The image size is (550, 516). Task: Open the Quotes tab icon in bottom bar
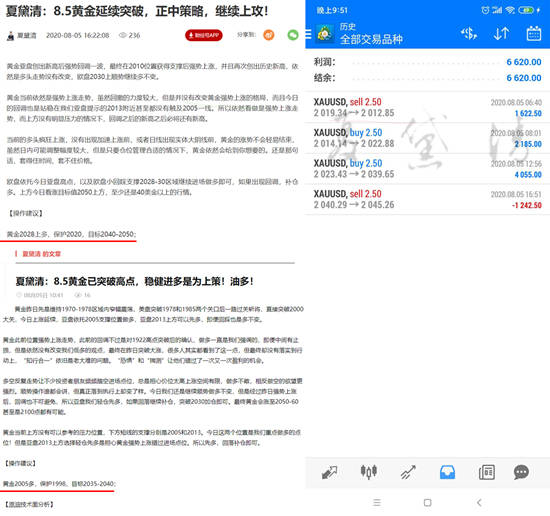[x=329, y=472]
